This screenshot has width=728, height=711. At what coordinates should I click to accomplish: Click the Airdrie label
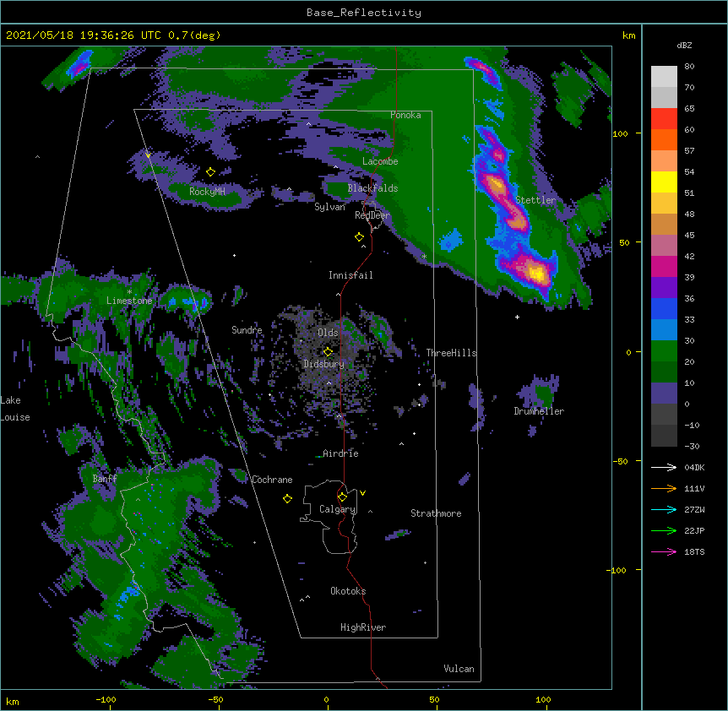[x=341, y=453]
